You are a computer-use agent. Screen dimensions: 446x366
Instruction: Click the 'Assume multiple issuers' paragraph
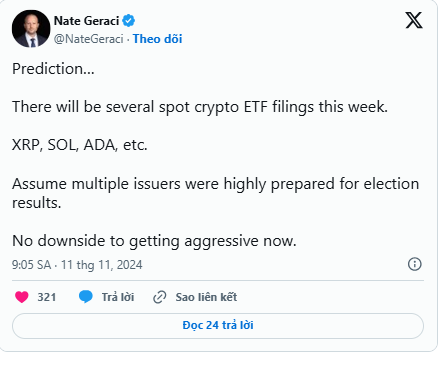coord(215,193)
